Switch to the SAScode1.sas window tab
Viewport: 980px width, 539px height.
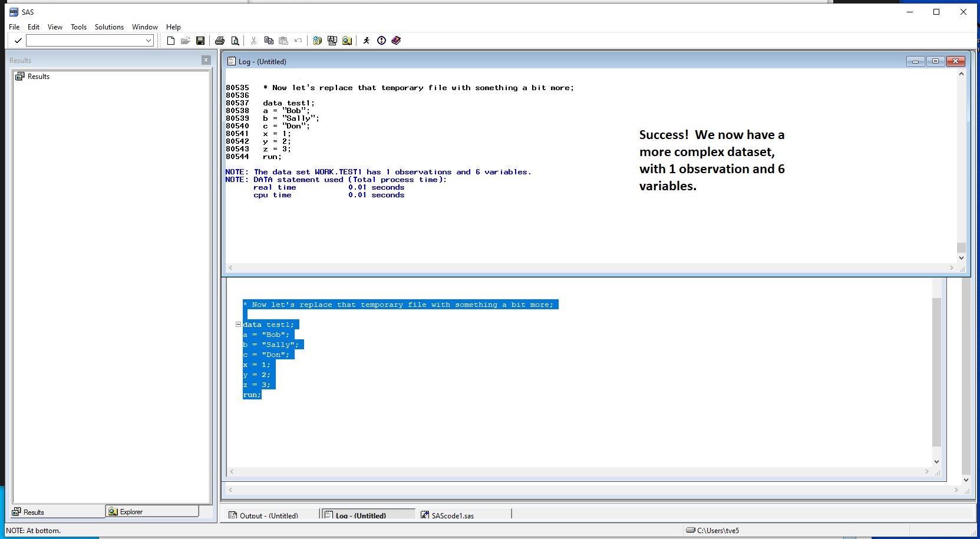452,515
